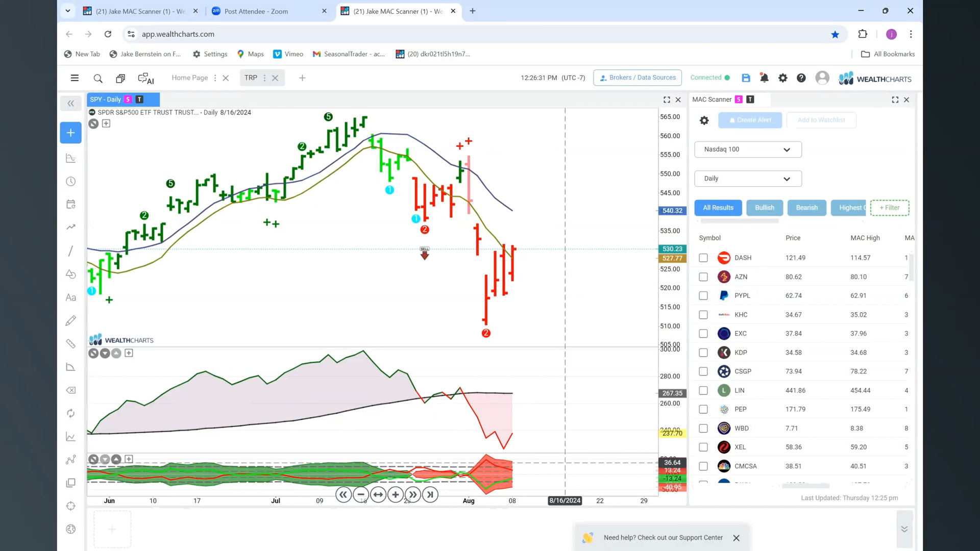Jump chart to latest bar
Screen dimensions: 980x551
coord(430,494)
